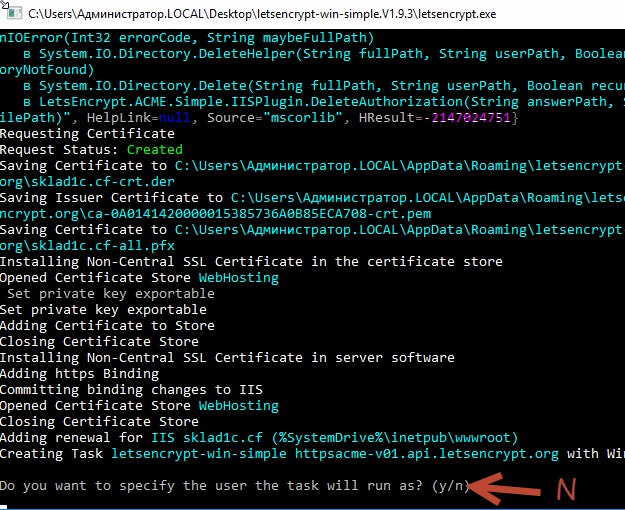
Task: Click 'Committing binding changes to IIS' line
Action: click(x=130, y=390)
